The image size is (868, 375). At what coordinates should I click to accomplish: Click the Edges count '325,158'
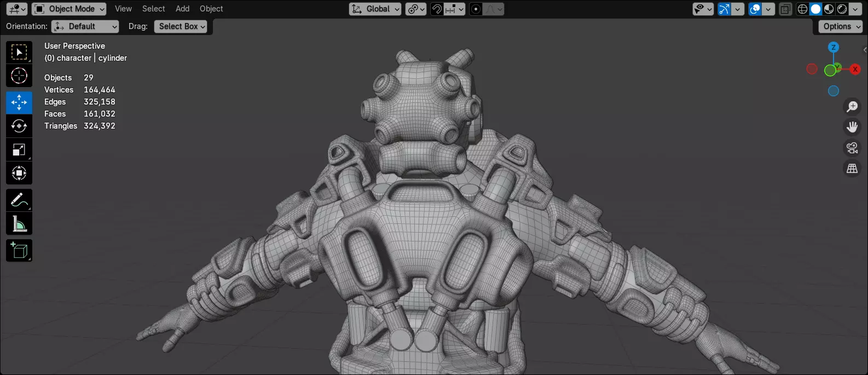(100, 102)
